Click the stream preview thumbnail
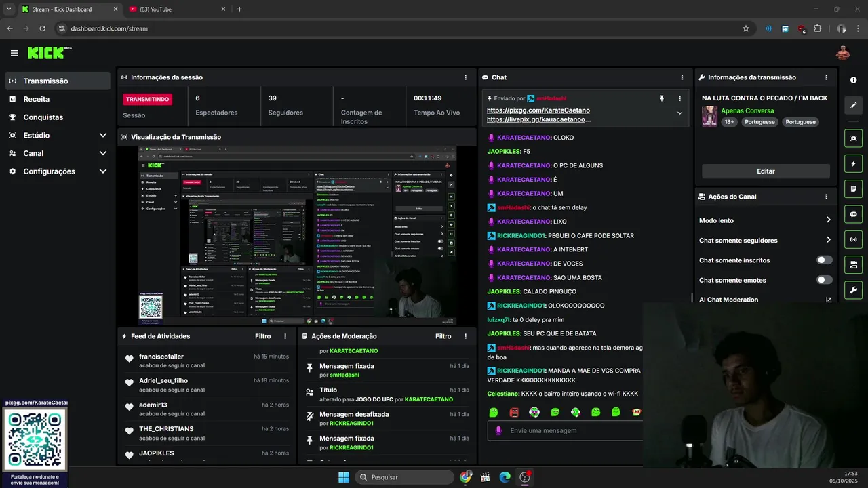The image size is (868, 488). pyautogui.click(x=297, y=235)
